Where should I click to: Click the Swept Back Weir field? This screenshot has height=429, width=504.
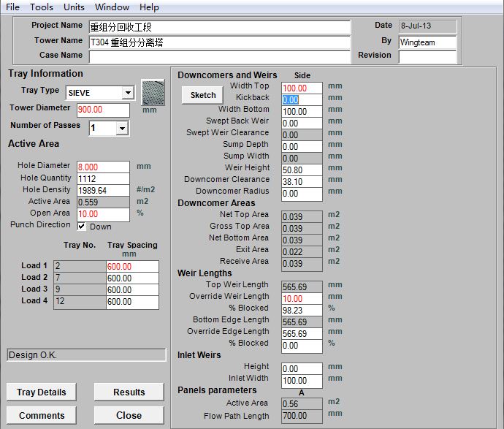point(302,124)
